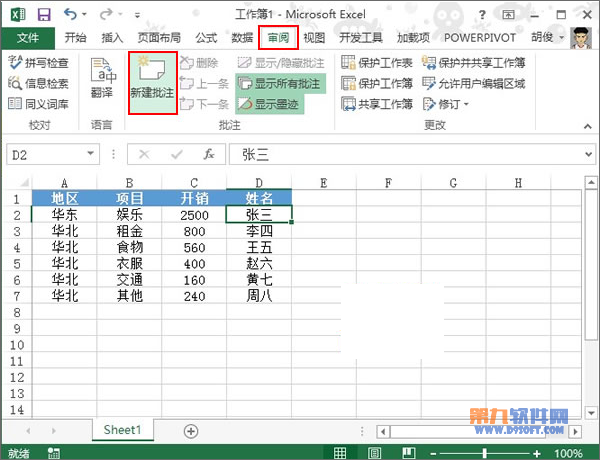This screenshot has width=600, height=460.
Task: Run 拼写检查 spelling check
Action: tap(39, 62)
